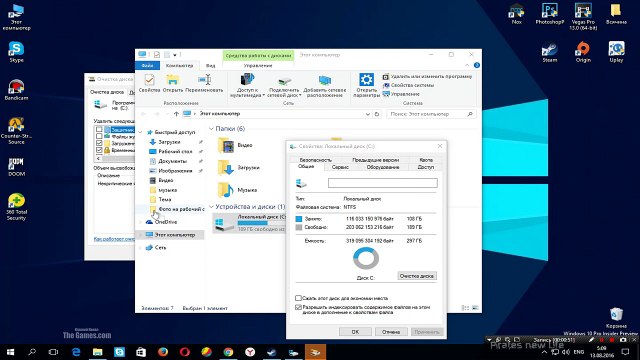Open Nox desktop shortcut

[517, 14]
